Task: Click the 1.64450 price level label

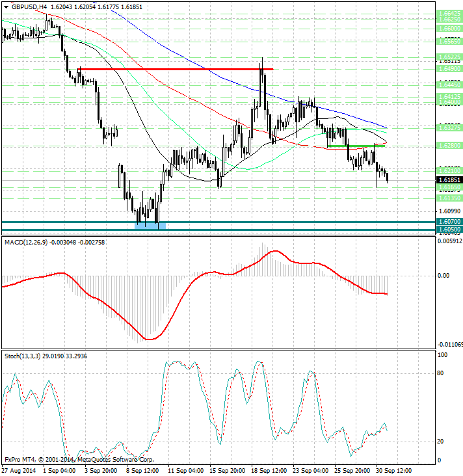Action: click(449, 85)
